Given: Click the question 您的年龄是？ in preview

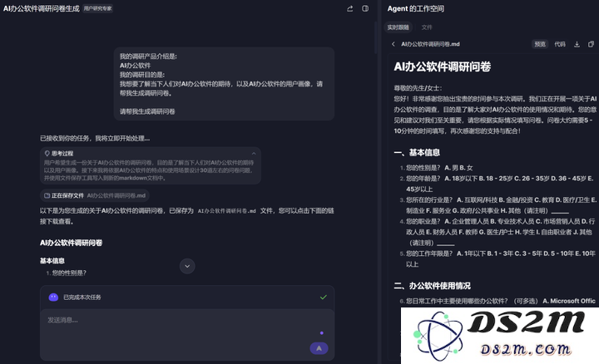Looking at the screenshot, I should click(500, 184).
